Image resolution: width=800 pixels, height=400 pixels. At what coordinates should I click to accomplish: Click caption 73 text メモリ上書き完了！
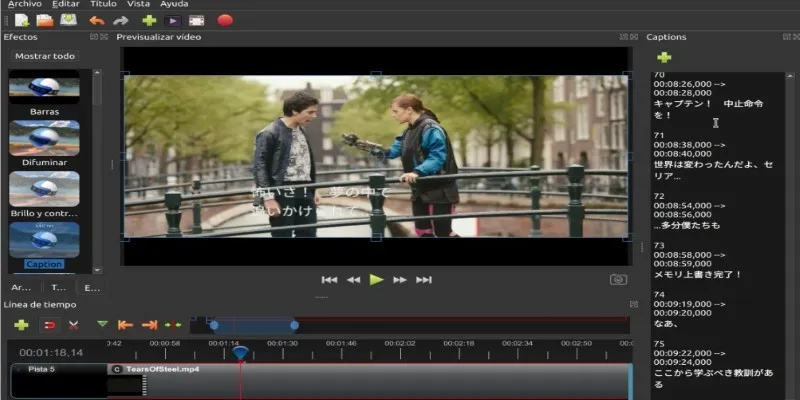697,274
